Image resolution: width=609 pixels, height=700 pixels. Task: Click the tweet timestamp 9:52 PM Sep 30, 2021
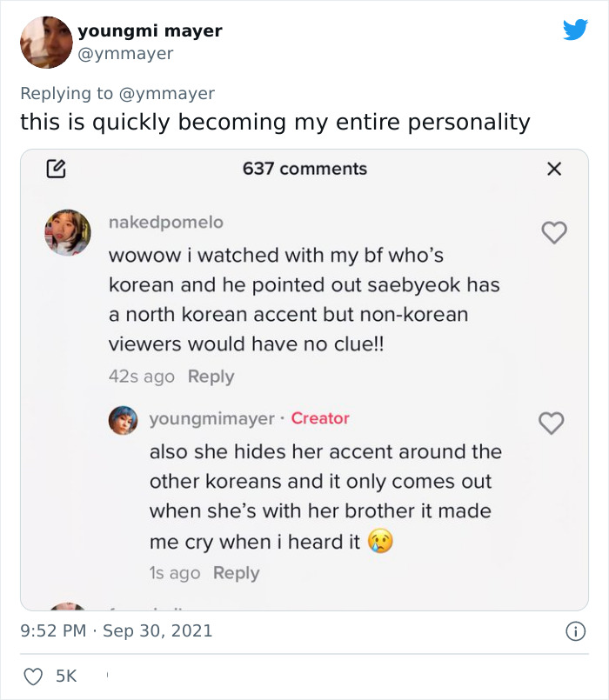[117, 630]
